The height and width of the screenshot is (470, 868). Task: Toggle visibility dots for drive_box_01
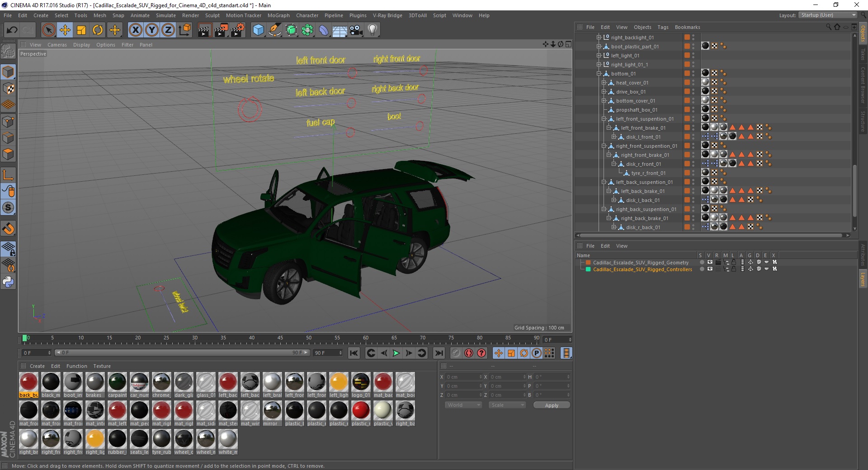pyautogui.click(x=693, y=92)
